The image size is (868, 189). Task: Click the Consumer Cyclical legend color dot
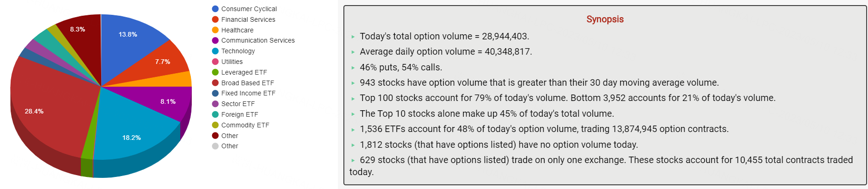click(215, 9)
